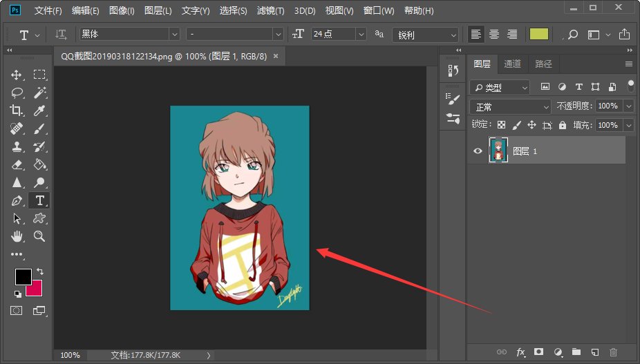Select the Spot Healing Brush tool
This screenshot has height=364, width=640.
[17, 128]
